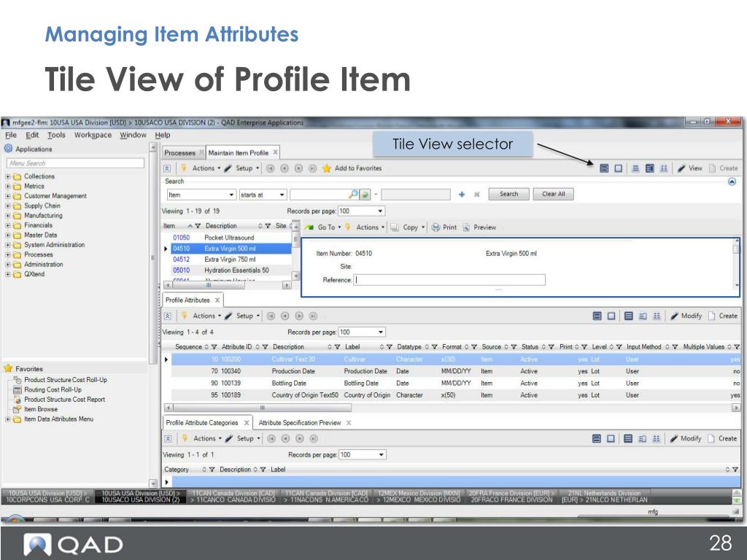Click Create in Profile Attributes toolbar
The image size is (747, 560).
click(723, 316)
